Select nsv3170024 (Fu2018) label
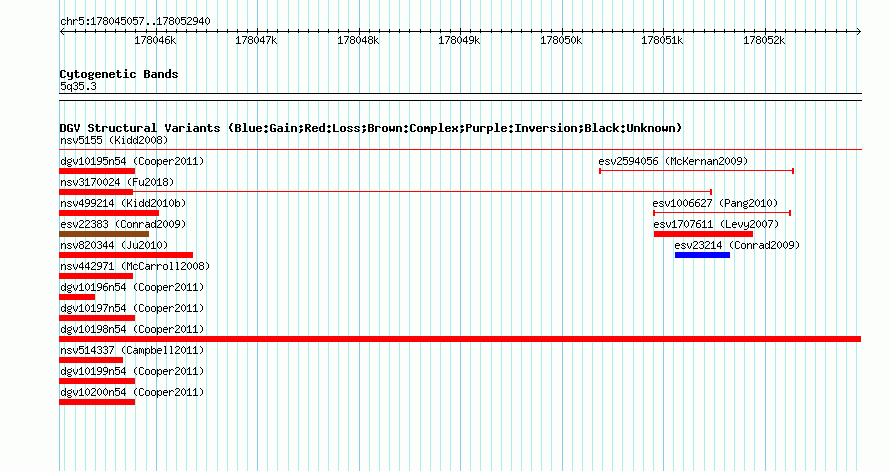890x471 pixels. pos(117,182)
